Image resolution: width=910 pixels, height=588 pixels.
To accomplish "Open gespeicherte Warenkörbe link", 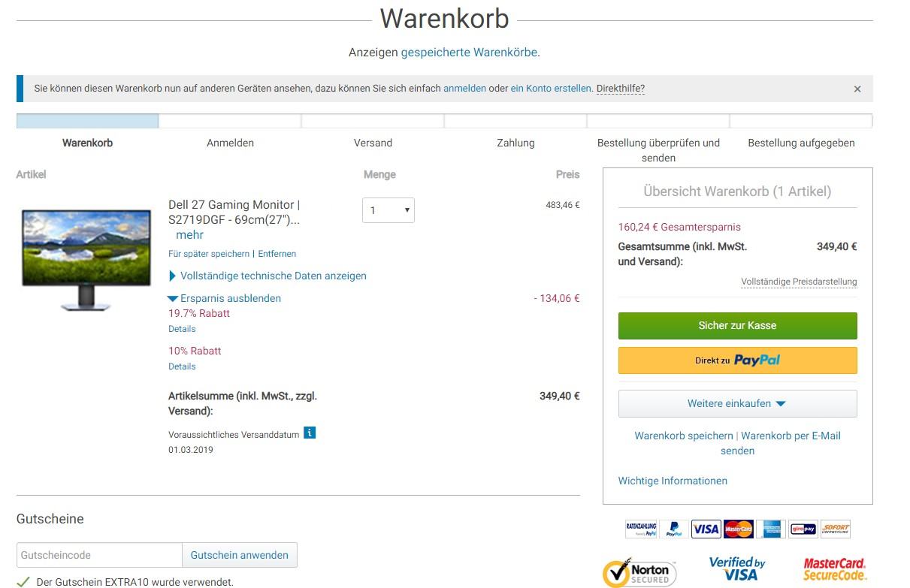I will (x=469, y=53).
